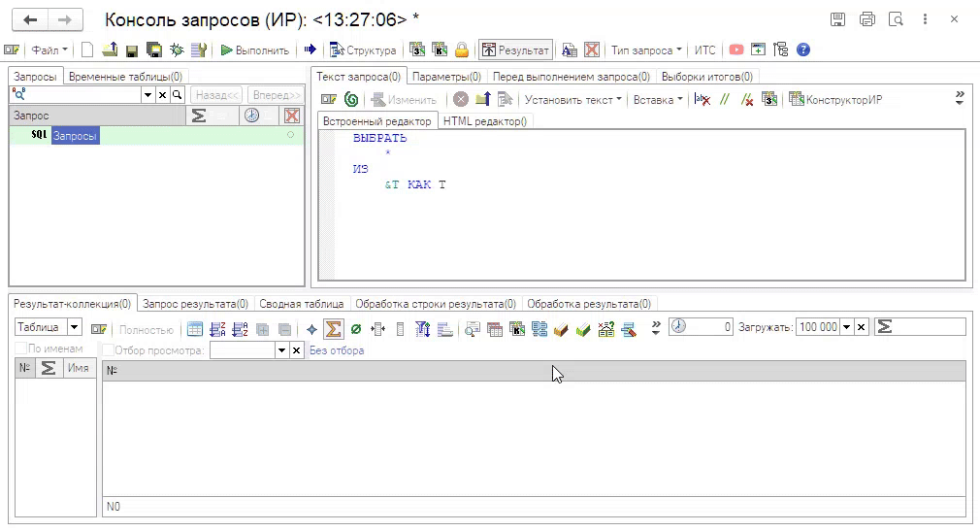Click the save (floppy disk) icon in main toolbar
980x532 pixels.
click(131, 50)
